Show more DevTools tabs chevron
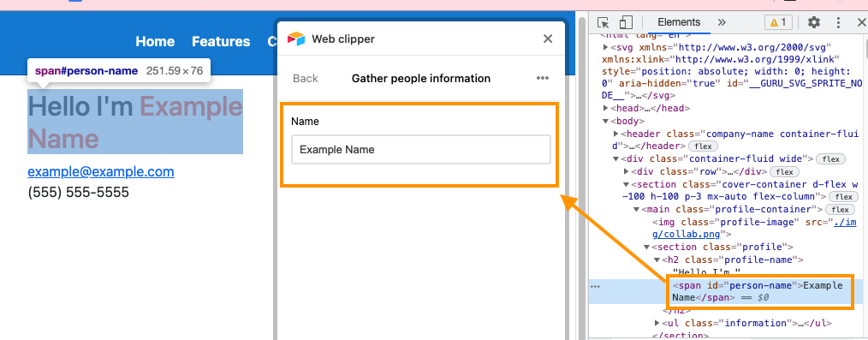Viewport: 868px width, 340px height. (722, 23)
